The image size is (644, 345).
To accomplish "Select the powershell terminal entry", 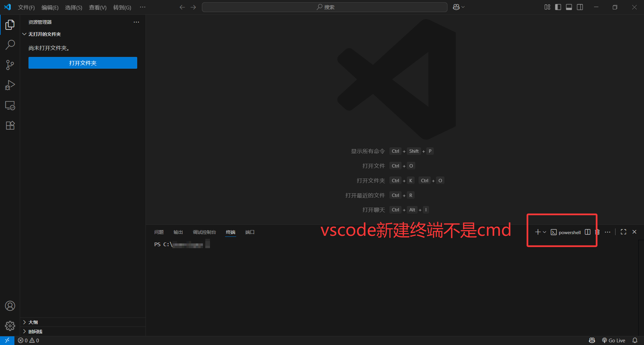I will click(566, 232).
